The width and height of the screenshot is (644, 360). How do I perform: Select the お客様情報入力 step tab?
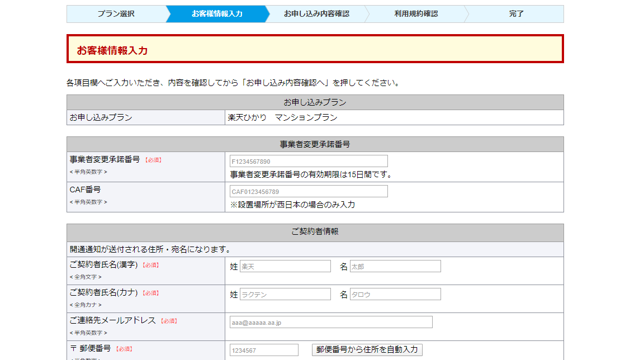[x=217, y=14]
